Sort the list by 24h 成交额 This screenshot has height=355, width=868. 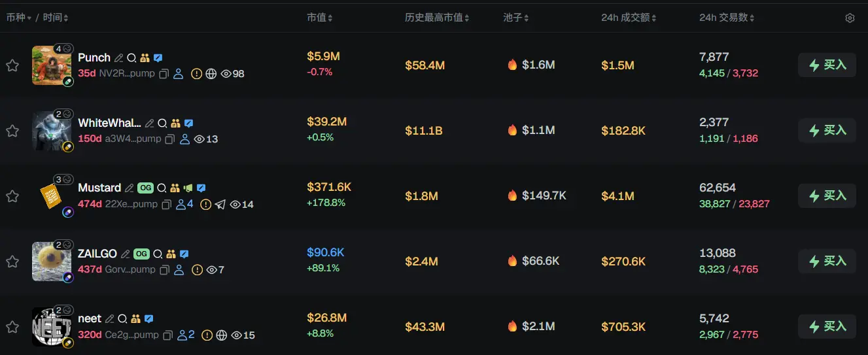[629, 18]
